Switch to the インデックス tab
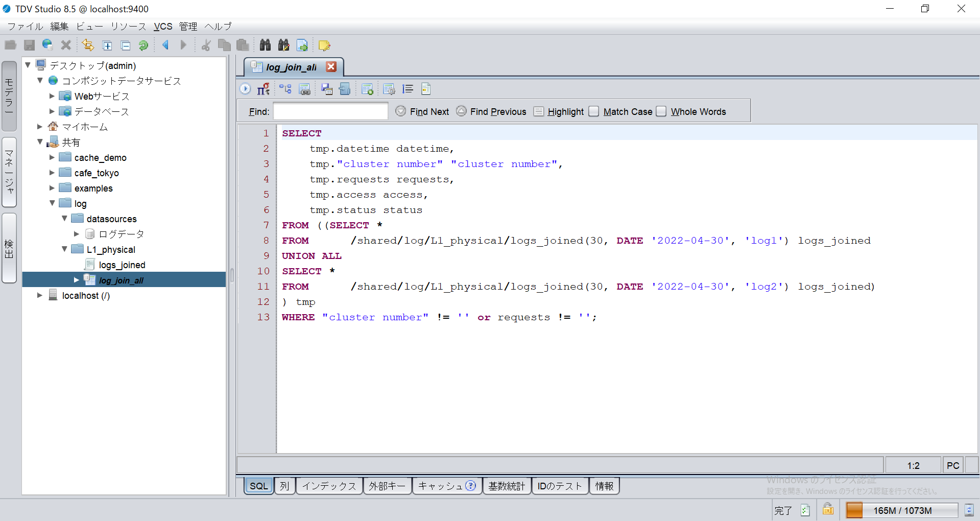 click(x=329, y=486)
